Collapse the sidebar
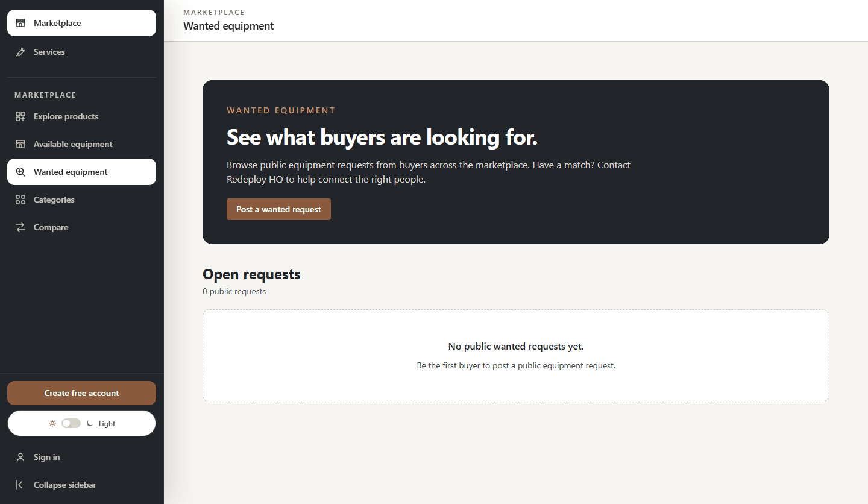Viewport: 868px width, 504px height. click(81, 485)
